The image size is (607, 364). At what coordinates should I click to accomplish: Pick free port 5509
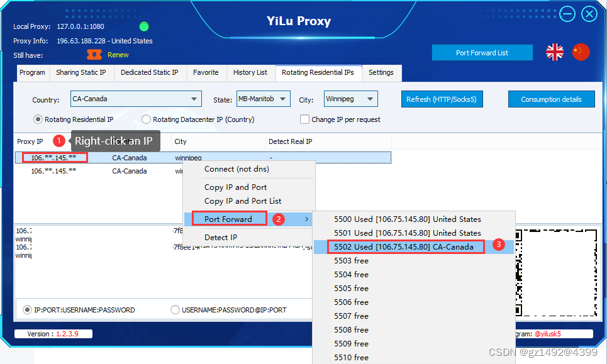(x=414, y=343)
